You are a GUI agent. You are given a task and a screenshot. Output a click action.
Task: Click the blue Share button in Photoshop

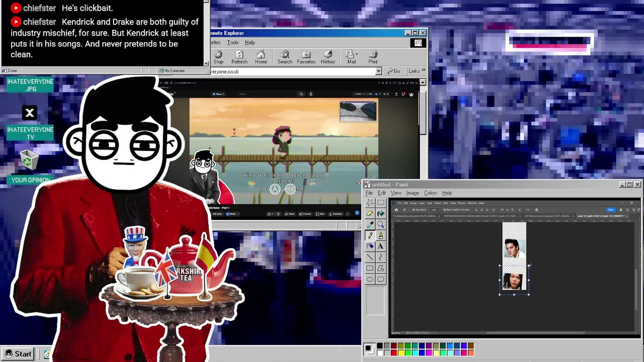click(610, 210)
